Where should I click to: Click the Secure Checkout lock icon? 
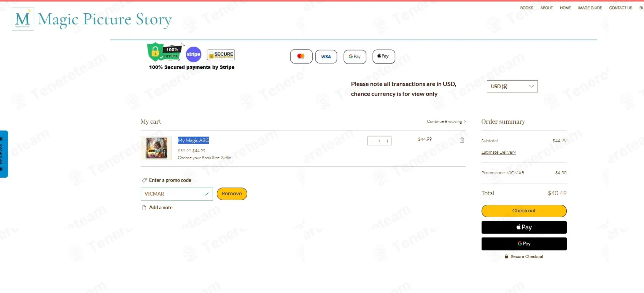506,256
